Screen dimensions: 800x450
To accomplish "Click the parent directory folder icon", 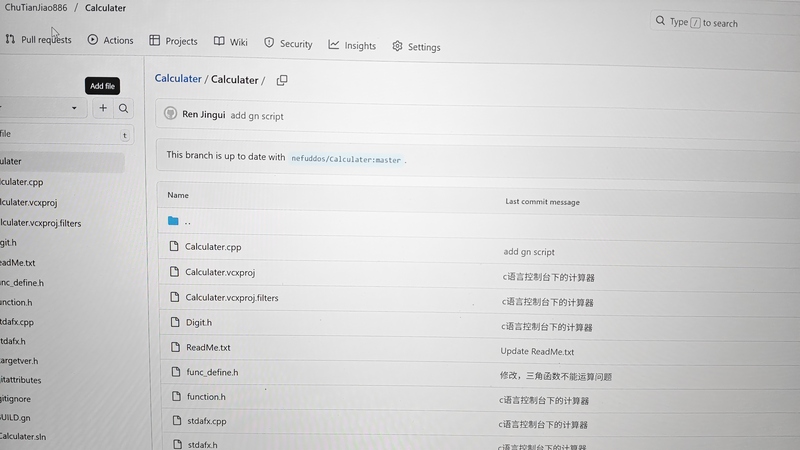I will tap(173, 221).
